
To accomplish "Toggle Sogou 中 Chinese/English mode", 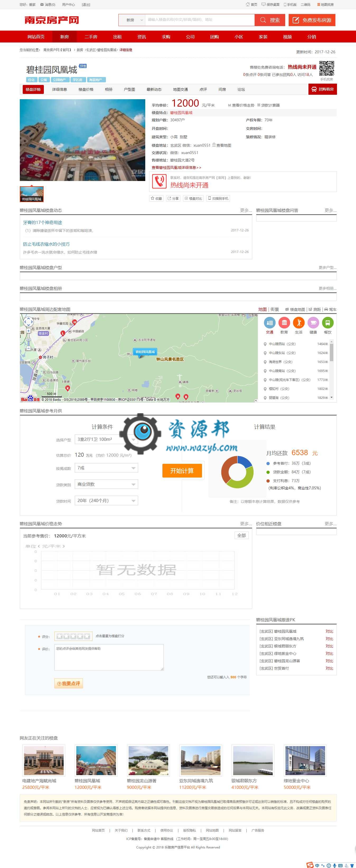I will point(317,866).
